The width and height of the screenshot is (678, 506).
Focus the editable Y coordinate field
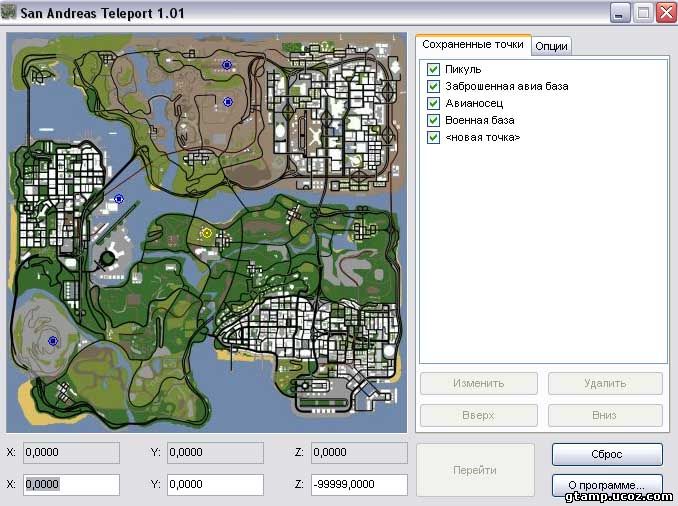pyautogui.click(x=215, y=484)
